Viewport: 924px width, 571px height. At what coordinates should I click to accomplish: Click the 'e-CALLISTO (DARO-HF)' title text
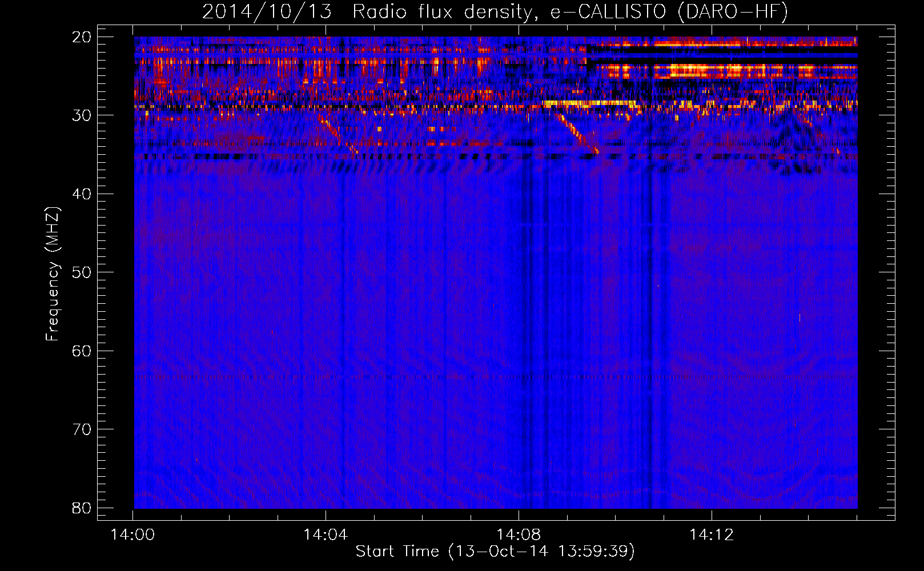coord(669,11)
